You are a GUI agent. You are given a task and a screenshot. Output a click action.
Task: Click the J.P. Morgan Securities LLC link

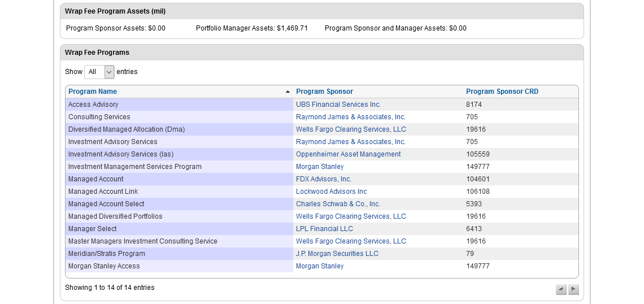(337, 254)
